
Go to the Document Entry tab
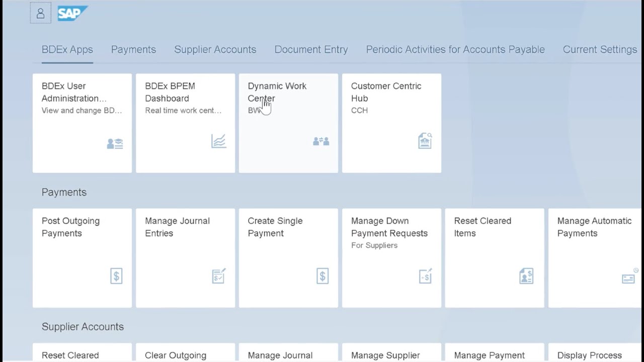311,49
